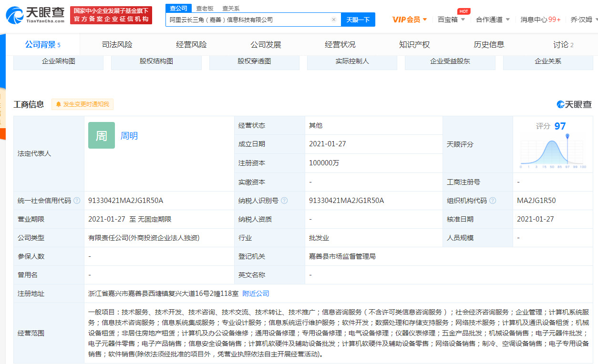
Task: Click the company type 有限责任公司(外商投资企业法人独资)
Action: pyautogui.click(x=144, y=238)
